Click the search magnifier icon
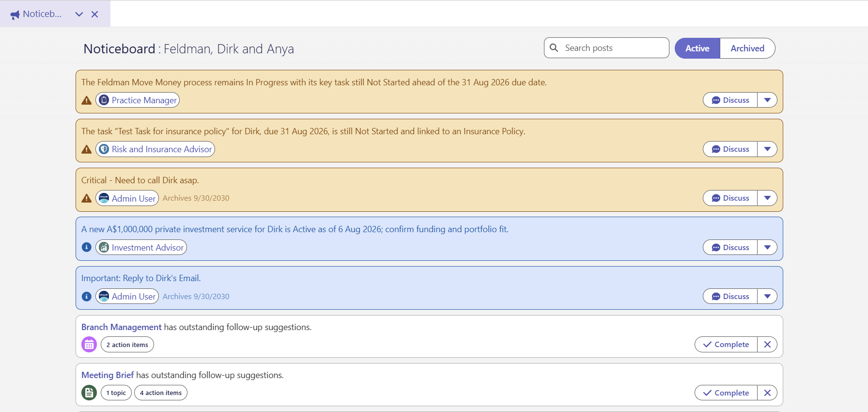This screenshot has width=868, height=412. tap(554, 48)
